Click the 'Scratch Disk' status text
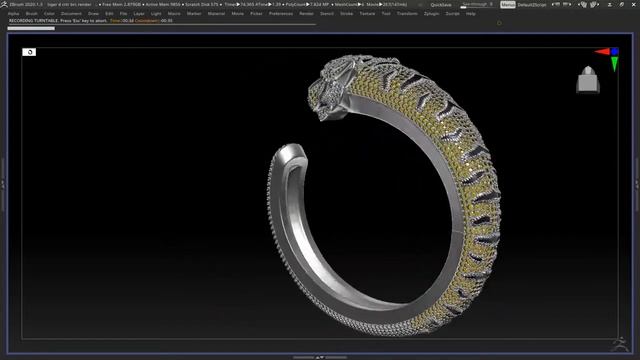Image resolution: width=640 pixels, height=360 pixels. 202,4
